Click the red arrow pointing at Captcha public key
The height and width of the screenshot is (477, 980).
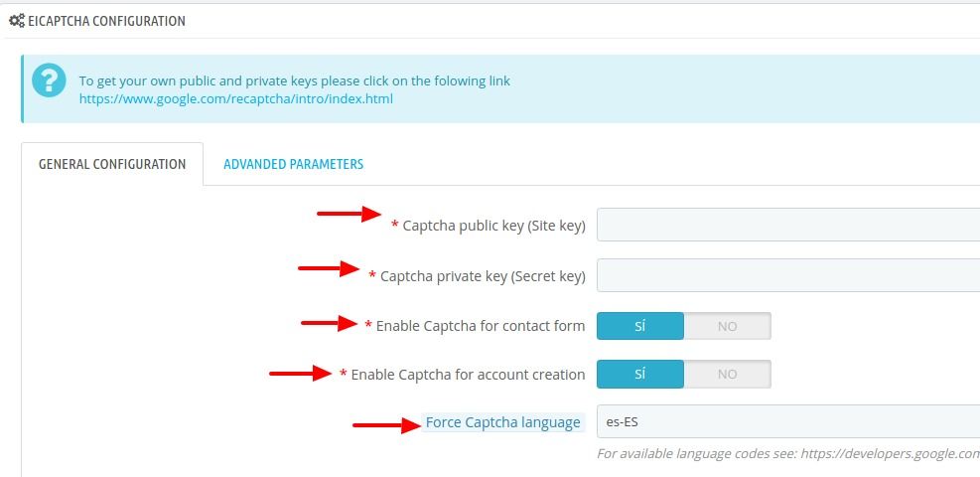click(x=350, y=214)
